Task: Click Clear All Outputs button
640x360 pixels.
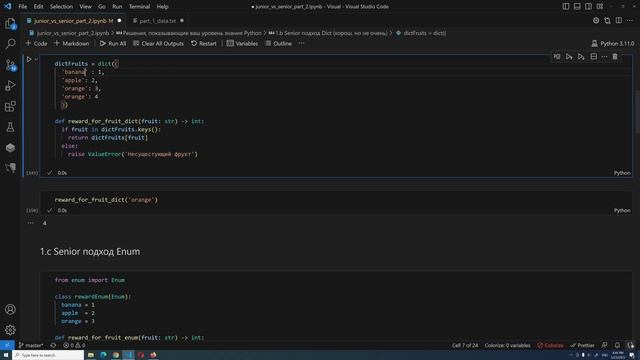Action: tap(158, 43)
